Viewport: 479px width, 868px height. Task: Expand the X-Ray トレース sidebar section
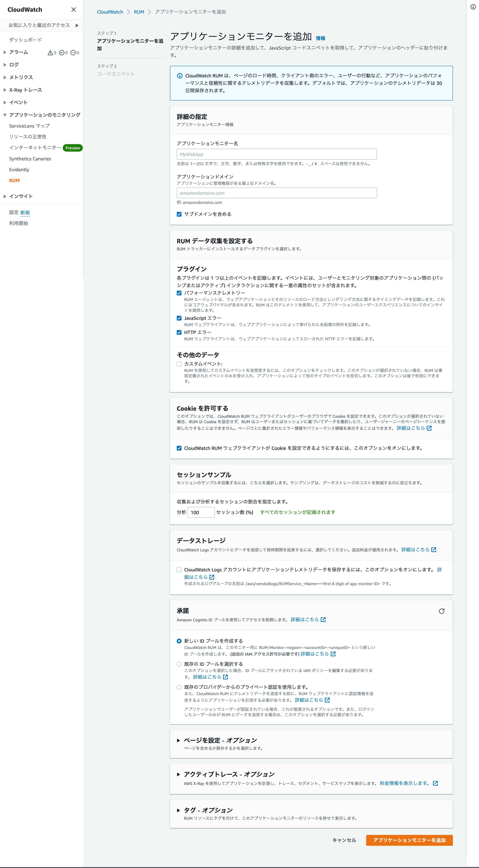point(5,90)
